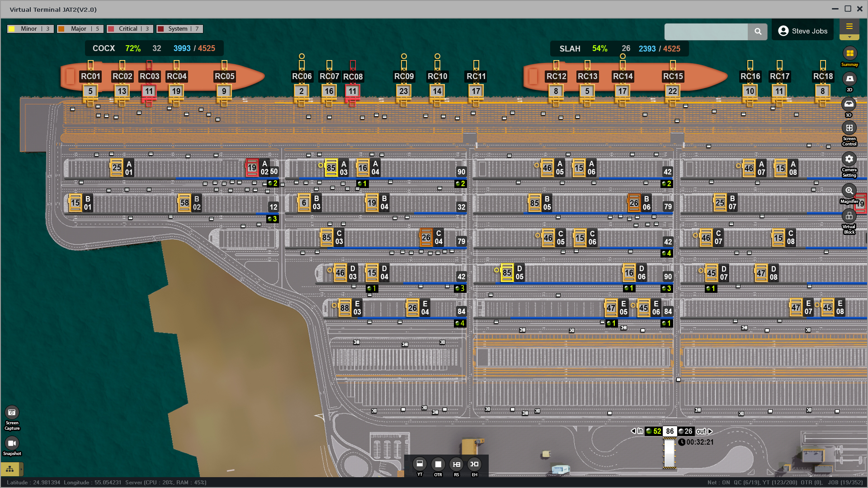This screenshot has height=488, width=868.
Task: Open Steve Jobs user account
Action: pos(802,31)
